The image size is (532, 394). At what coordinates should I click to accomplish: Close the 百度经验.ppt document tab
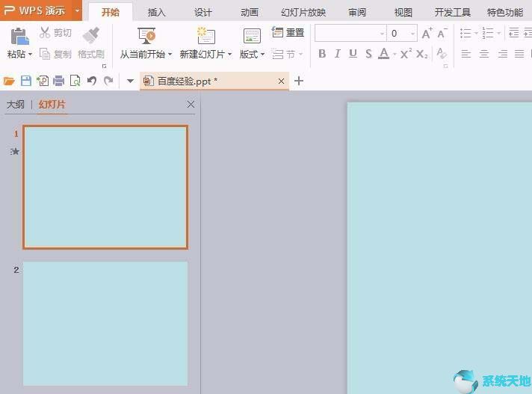(x=281, y=81)
